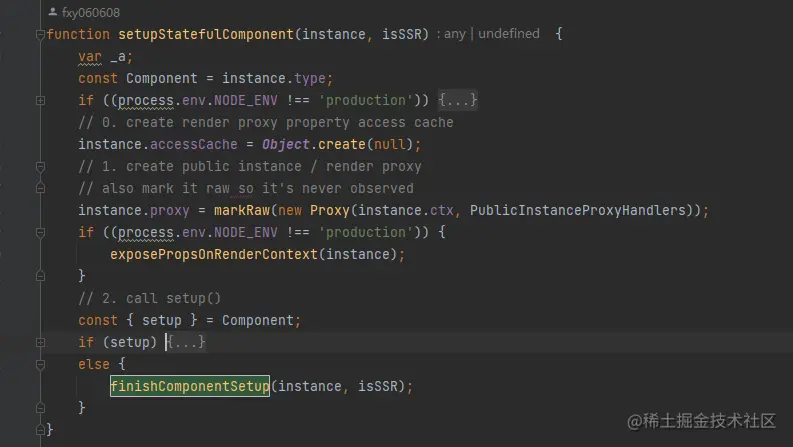Click 'instance.ctx' argument in Proxy
The height and width of the screenshot is (447, 793).
pos(406,210)
